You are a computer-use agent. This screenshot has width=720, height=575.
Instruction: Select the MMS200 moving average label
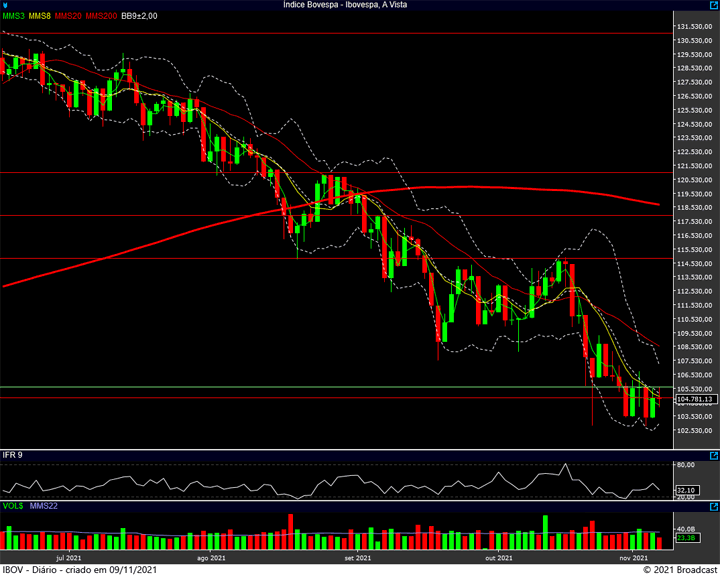point(101,16)
